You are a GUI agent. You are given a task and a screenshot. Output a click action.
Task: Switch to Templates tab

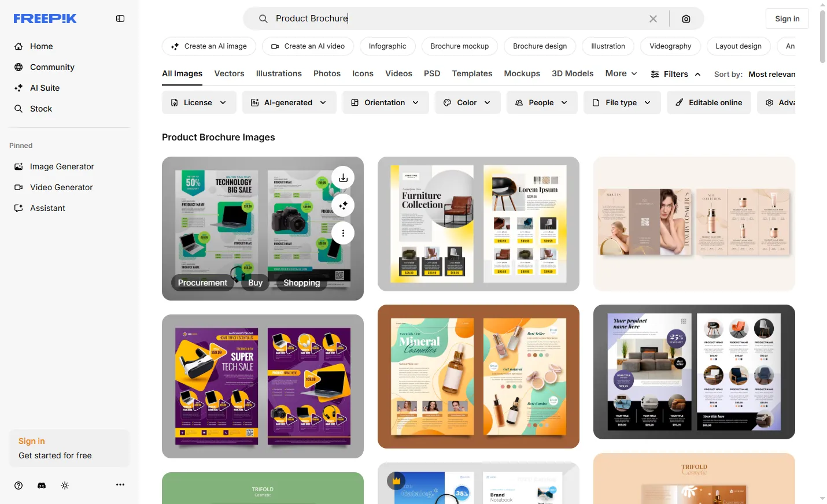coord(472,74)
